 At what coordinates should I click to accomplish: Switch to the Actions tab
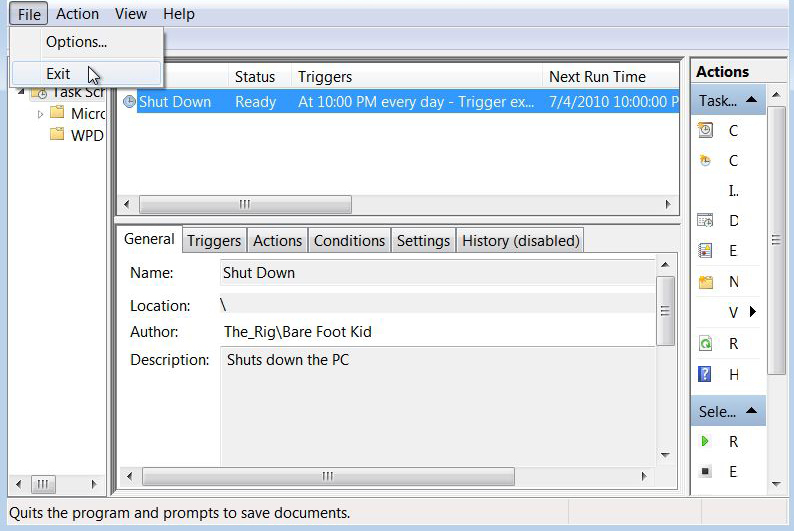(x=277, y=241)
